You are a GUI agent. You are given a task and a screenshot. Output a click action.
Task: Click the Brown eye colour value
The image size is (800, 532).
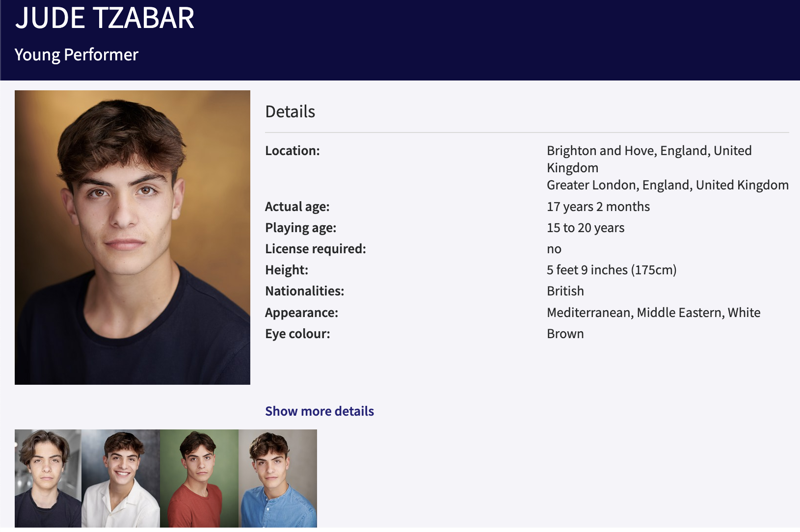point(565,334)
